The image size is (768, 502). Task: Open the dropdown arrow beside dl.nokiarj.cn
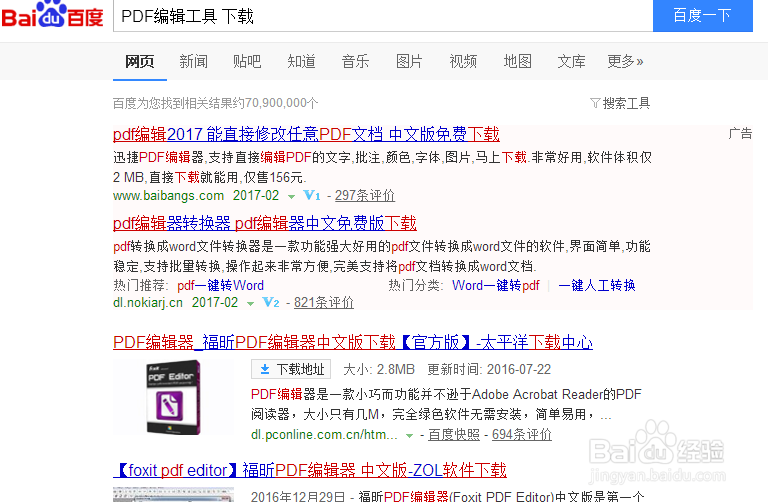[x=250, y=304]
